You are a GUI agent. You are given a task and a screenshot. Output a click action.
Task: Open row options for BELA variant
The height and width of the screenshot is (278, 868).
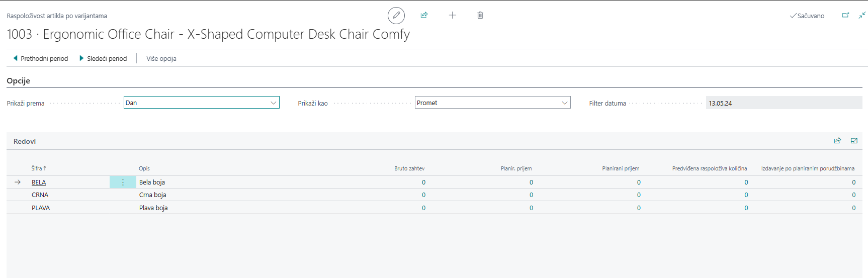tap(123, 182)
